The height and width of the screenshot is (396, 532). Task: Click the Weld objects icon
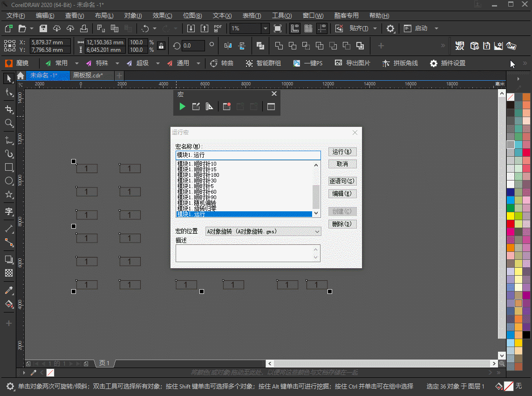coord(279,46)
